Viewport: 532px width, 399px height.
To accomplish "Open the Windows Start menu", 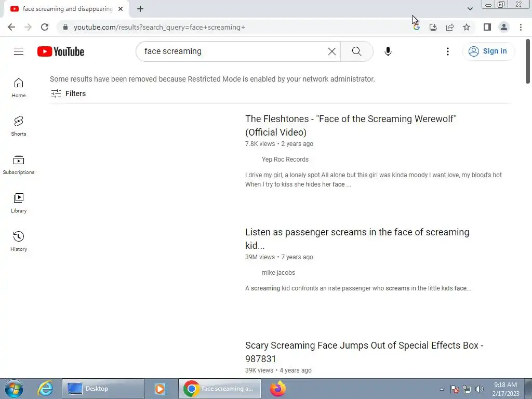I will pyautogui.click(x=14, y=389).
